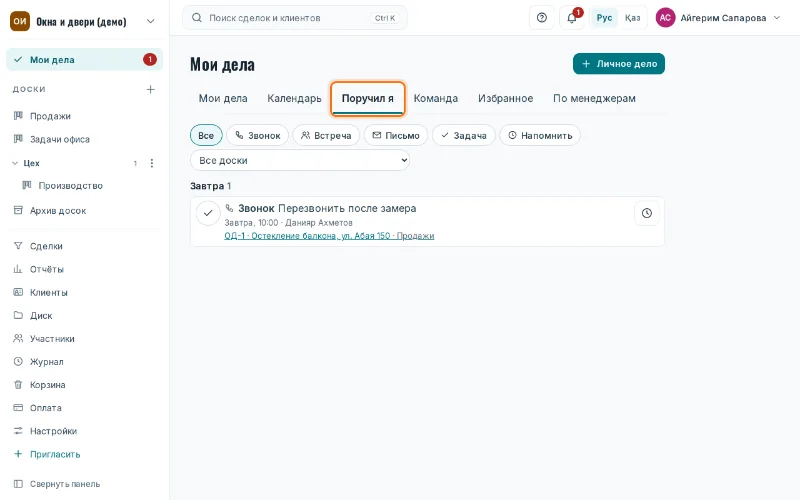Click the ОИ workspace logo
The width and height of the screenshot is (800, 500).
[x=20, y=21]
